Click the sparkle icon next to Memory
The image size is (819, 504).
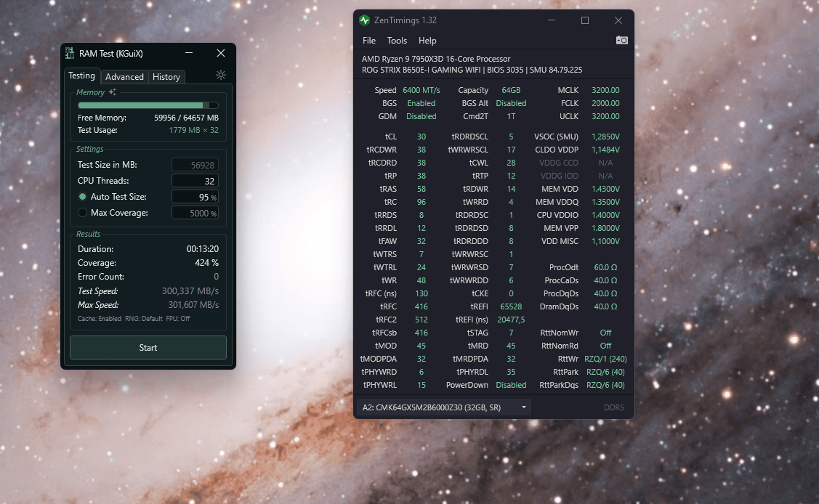(x=113, y=92)
